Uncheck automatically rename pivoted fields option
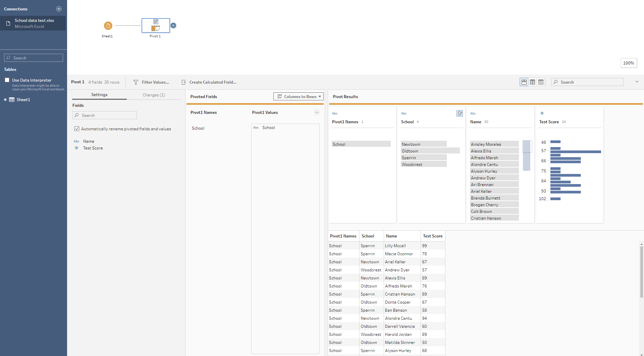 tap(77, 129)
